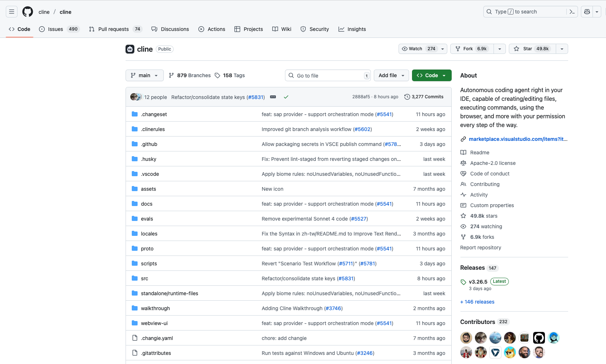This screenshot has height=364, width=606.
Task: Open the command palette icon
Action: (572, 12)
